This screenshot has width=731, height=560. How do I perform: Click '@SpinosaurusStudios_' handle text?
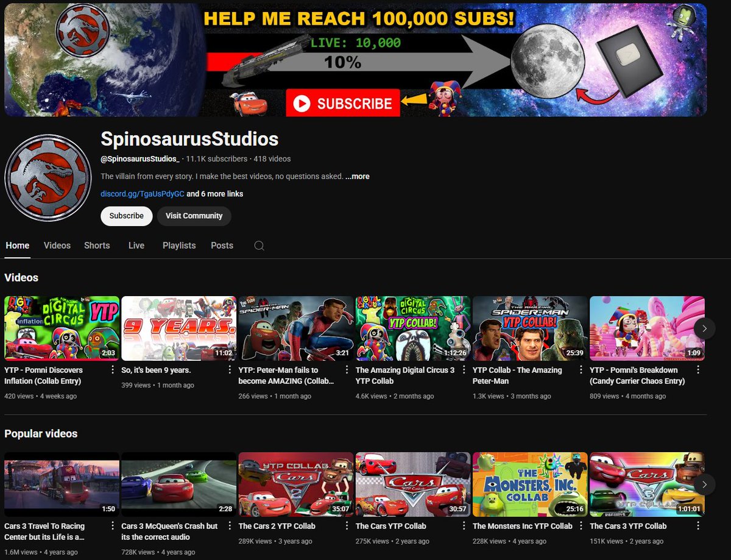pos(140,158)
